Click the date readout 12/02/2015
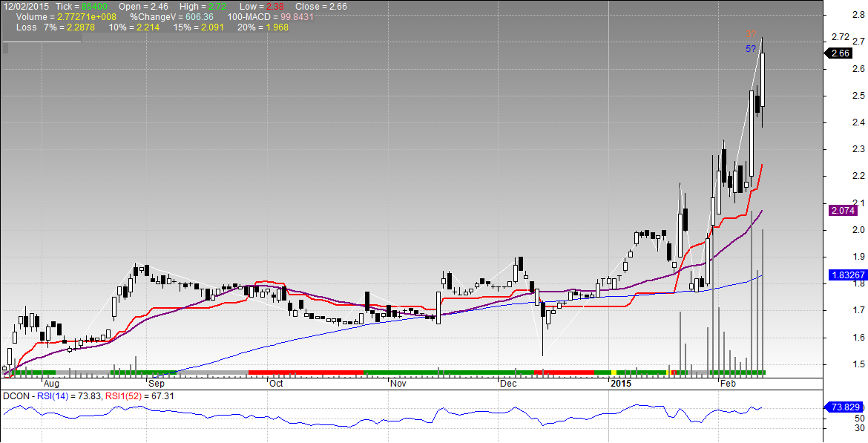868x443 pixels. click(x=25, y=7)
